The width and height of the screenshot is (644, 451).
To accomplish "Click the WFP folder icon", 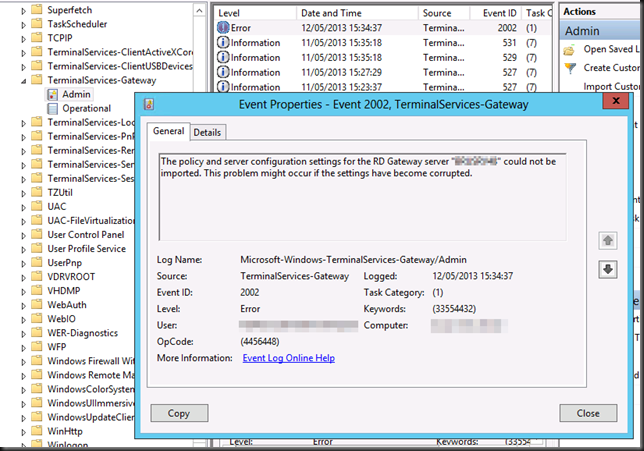I will click(x=37, y=347).
